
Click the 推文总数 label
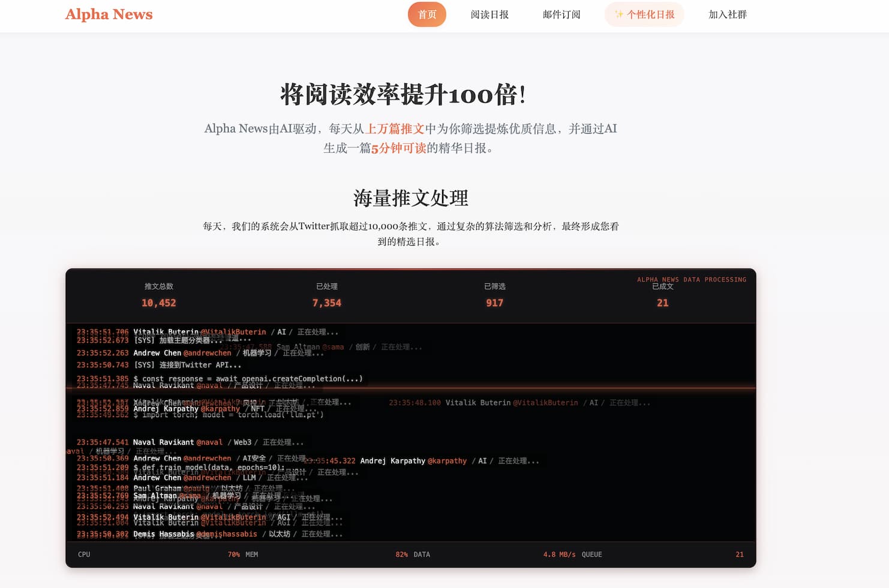click(159, 287)
